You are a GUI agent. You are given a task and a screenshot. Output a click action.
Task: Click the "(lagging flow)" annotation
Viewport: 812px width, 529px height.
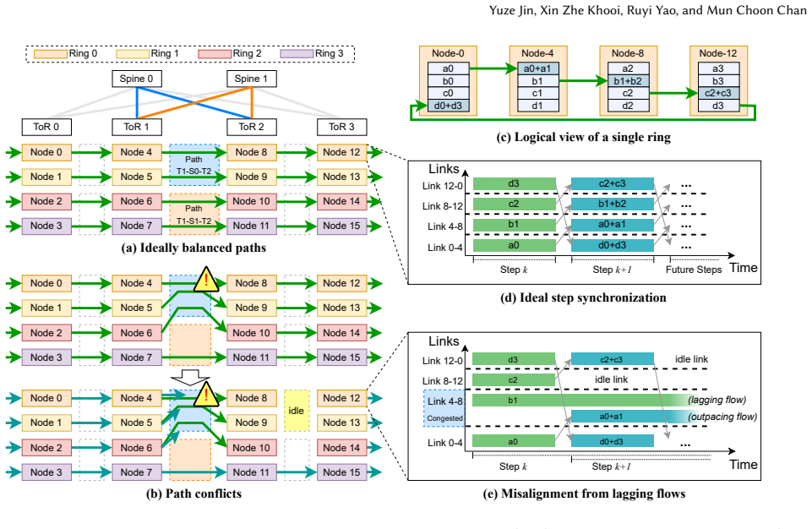click(717, 400)
